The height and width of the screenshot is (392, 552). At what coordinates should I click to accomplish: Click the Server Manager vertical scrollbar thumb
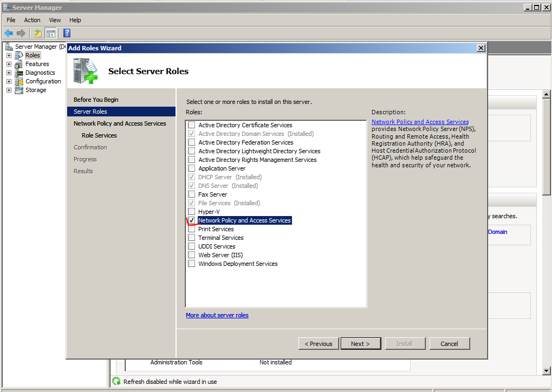click(x=546, y=146)
